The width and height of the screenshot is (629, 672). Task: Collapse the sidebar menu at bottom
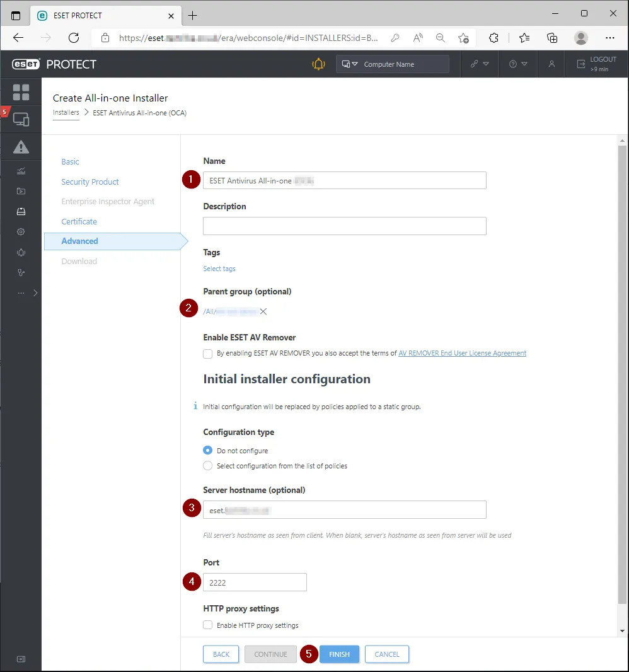tap(21, 659)
